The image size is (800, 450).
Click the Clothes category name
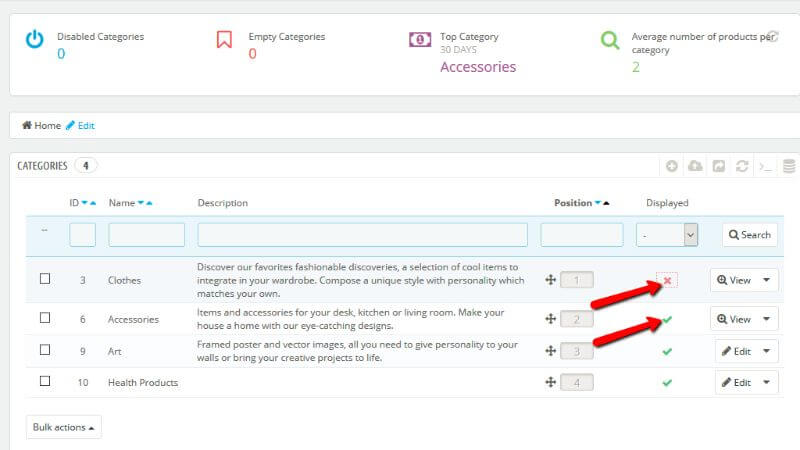pos(124,280)
